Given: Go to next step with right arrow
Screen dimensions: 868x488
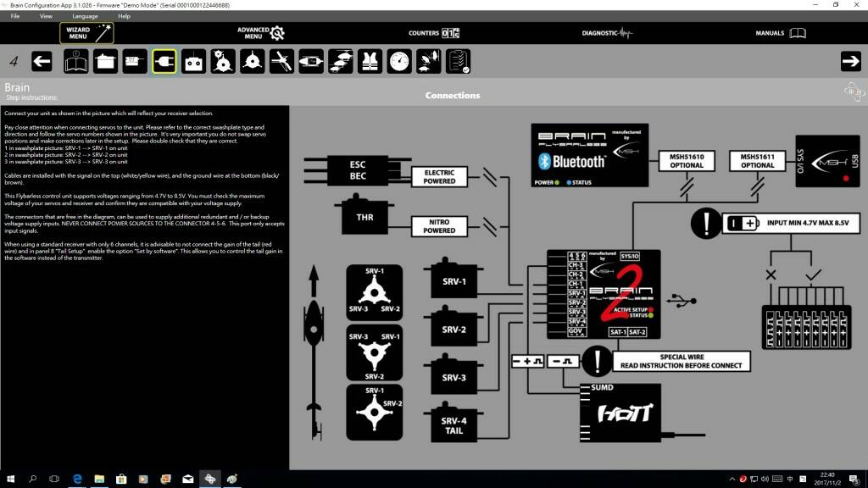Looking at the screenshot, I should (850, 61).
